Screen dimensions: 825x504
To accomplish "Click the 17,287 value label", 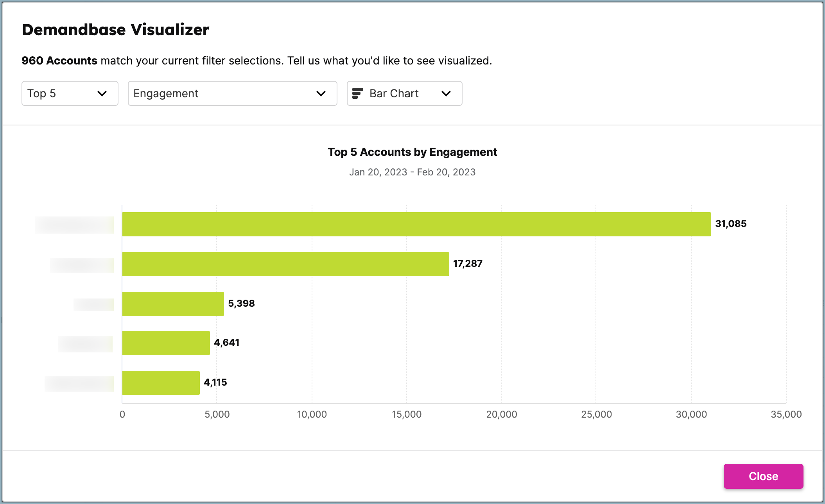I will 468,264.
